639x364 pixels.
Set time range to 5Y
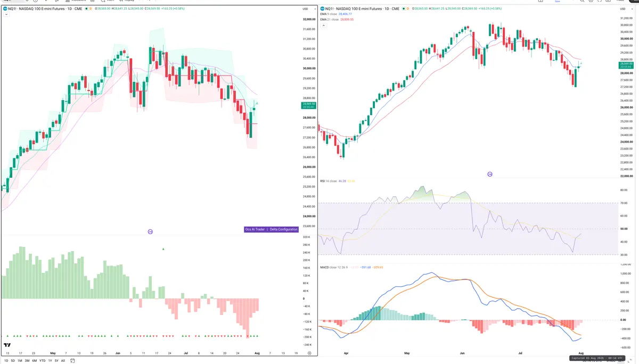click(56, 361)
